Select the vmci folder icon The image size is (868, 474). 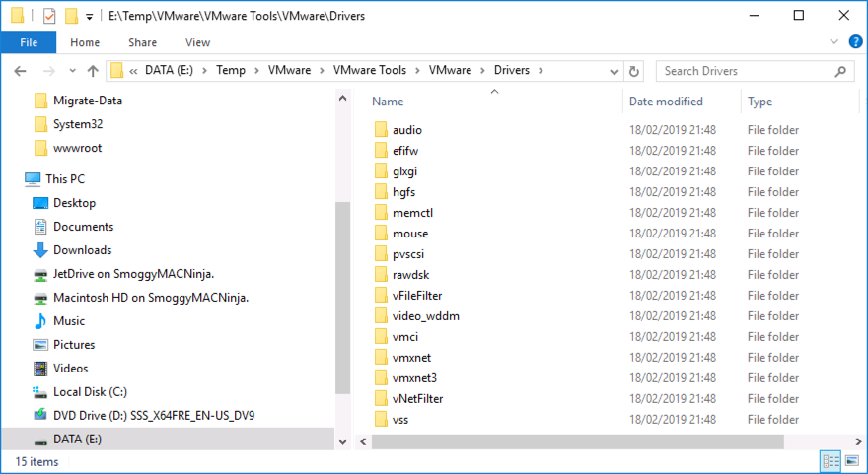click(381, 337)
